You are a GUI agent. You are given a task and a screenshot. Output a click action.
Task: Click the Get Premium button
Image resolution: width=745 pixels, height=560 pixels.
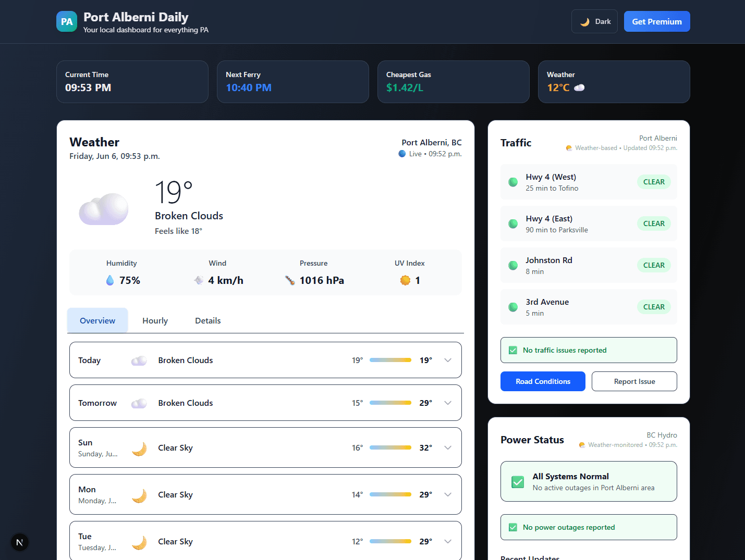pyautogui.click(x=656, y=21)
